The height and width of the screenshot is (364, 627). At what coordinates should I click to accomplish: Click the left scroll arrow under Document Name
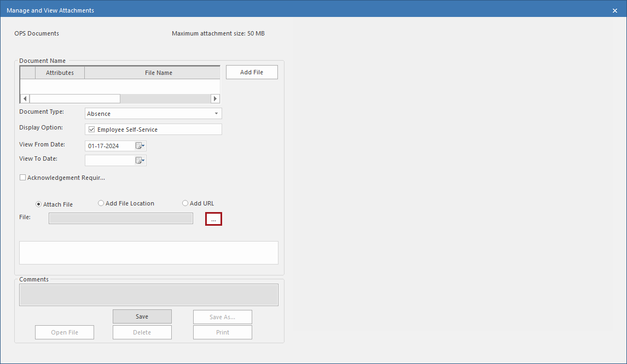pos(25,98)
